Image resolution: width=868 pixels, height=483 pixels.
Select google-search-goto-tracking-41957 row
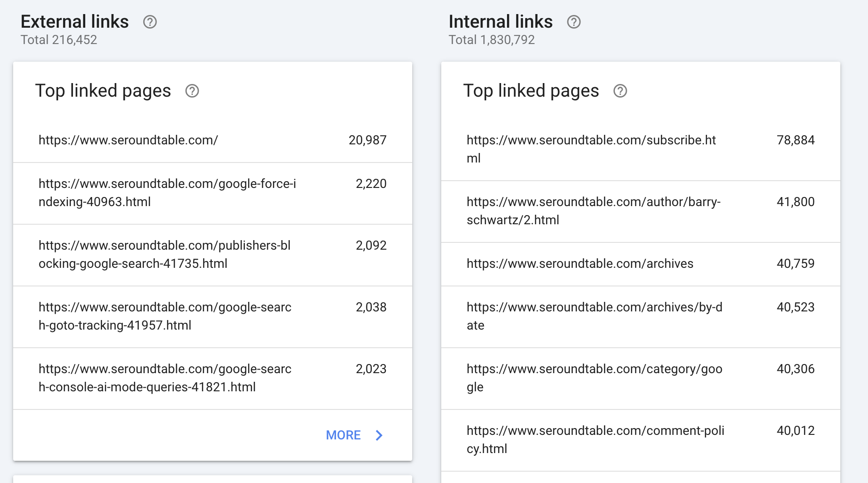[x=213, y=317]
